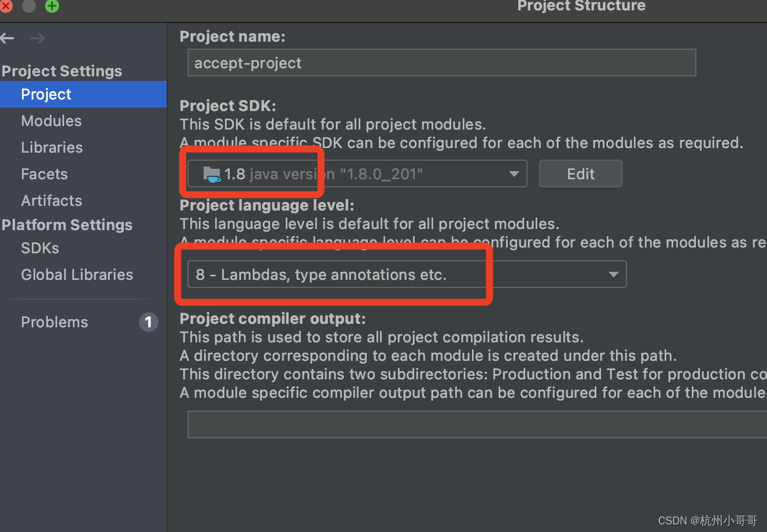This screenshot has height=532, width=767.
Task: Show the Artifacts settings
Action: point(52,201)
